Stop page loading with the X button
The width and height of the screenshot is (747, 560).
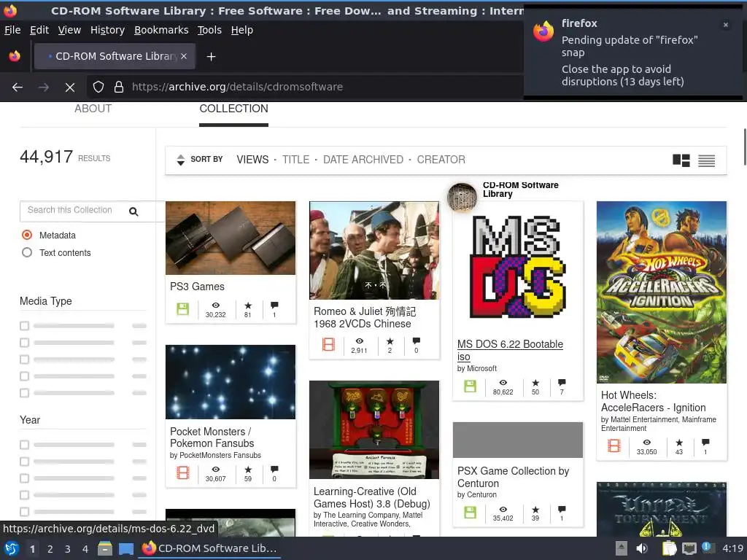[x=70, y=87]
